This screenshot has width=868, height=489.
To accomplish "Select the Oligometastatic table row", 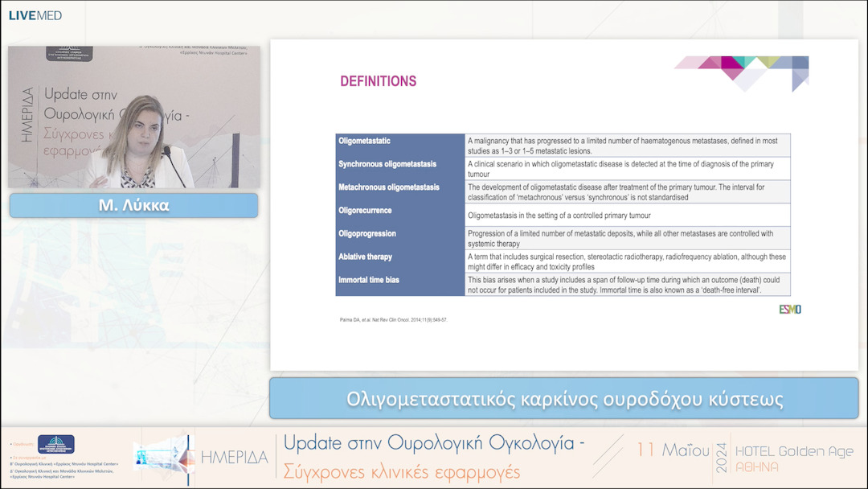I will [563, 144].
